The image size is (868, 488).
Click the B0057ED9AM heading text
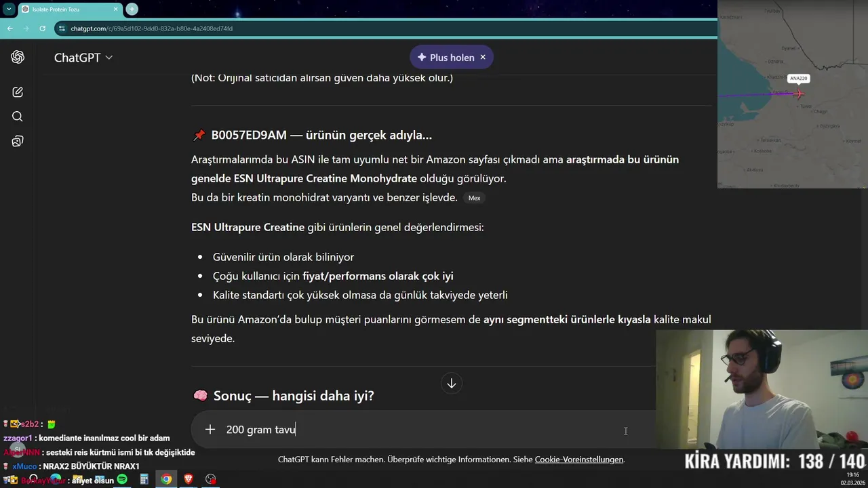coord(321,135)
